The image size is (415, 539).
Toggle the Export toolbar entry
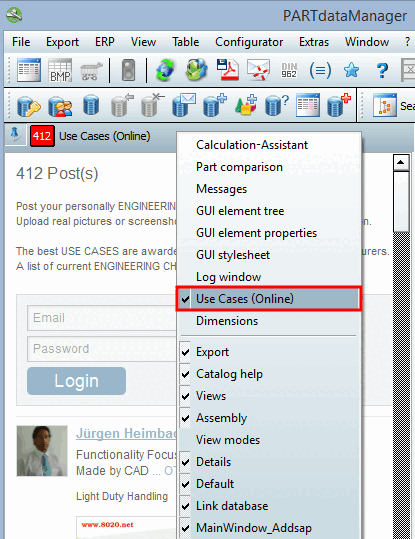tap(269, 352)
